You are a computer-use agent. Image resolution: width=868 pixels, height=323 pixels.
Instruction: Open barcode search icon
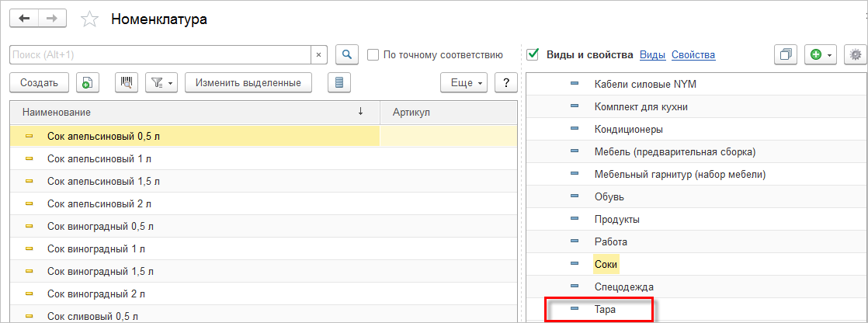tap(126, 82)
